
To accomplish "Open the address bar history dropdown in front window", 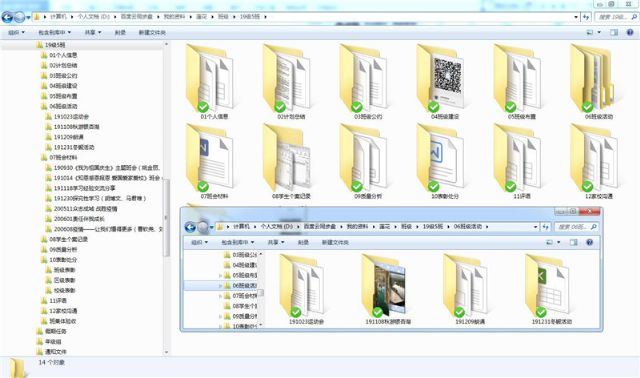I will (536, 227).
